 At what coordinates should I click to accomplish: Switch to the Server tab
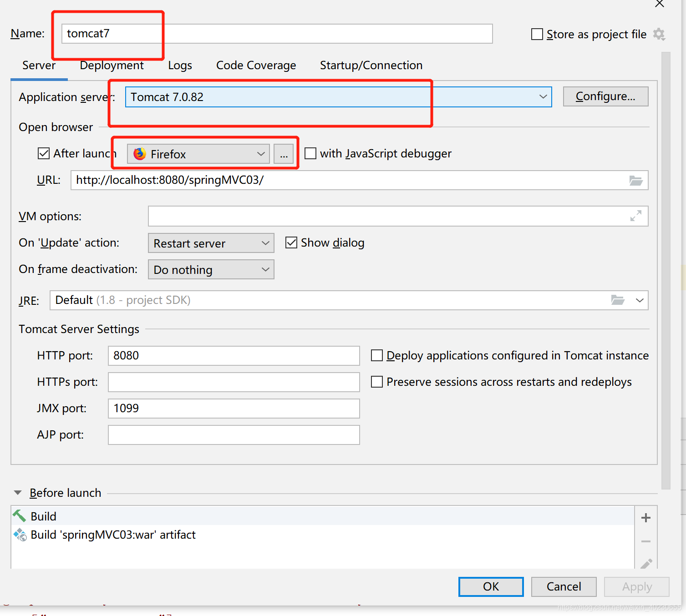[x=39, y=65]
